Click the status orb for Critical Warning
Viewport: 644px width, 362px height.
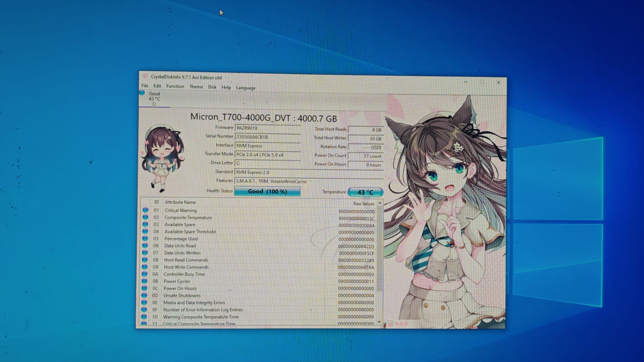[145, 210]
